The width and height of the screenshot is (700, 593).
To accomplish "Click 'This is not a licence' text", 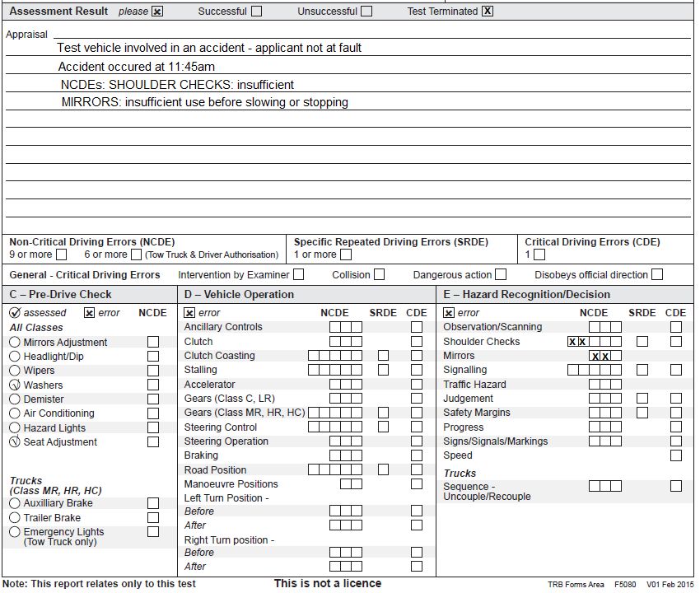I will click(328, 584).
